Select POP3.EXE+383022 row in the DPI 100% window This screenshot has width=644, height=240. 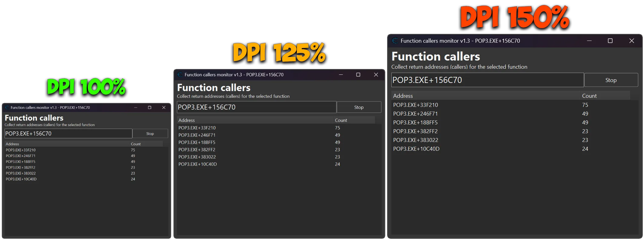click(x=86, y=173)
